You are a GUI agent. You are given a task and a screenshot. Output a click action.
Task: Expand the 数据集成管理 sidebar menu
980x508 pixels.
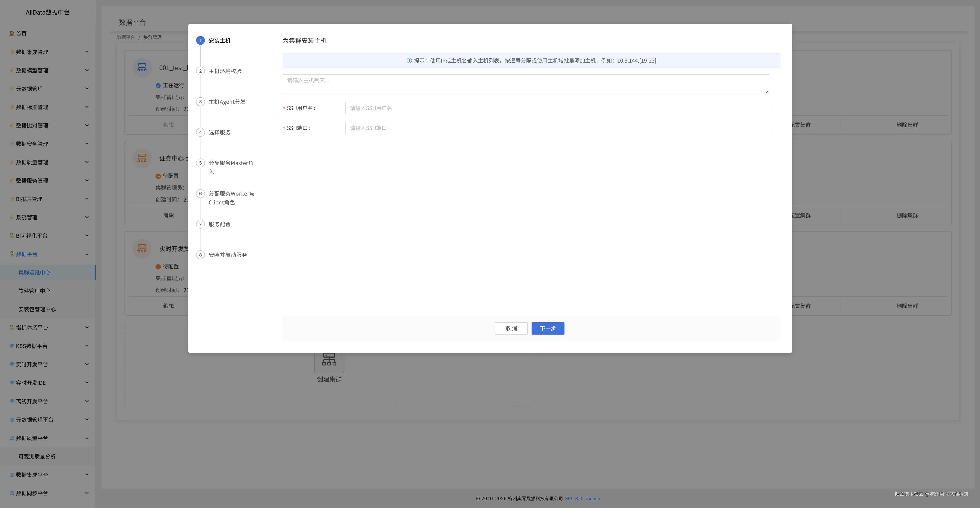click(x=87, y=52)
